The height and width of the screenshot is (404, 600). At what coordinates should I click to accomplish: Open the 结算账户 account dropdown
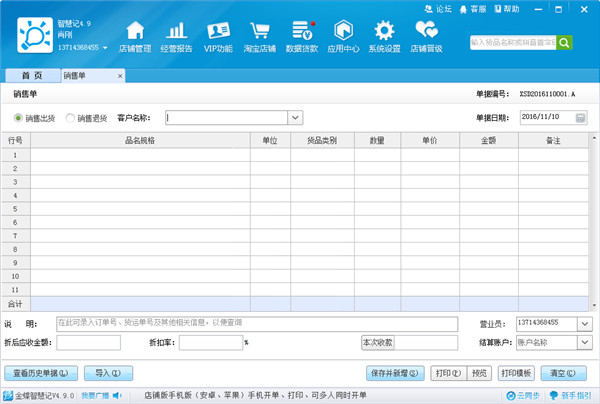(584, 342)
